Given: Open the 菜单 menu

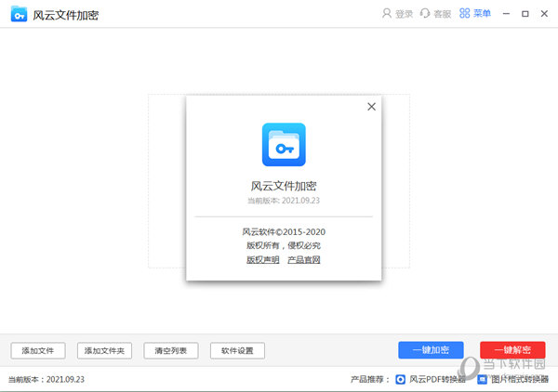Looking at the screenshot, I should point(482,14).
